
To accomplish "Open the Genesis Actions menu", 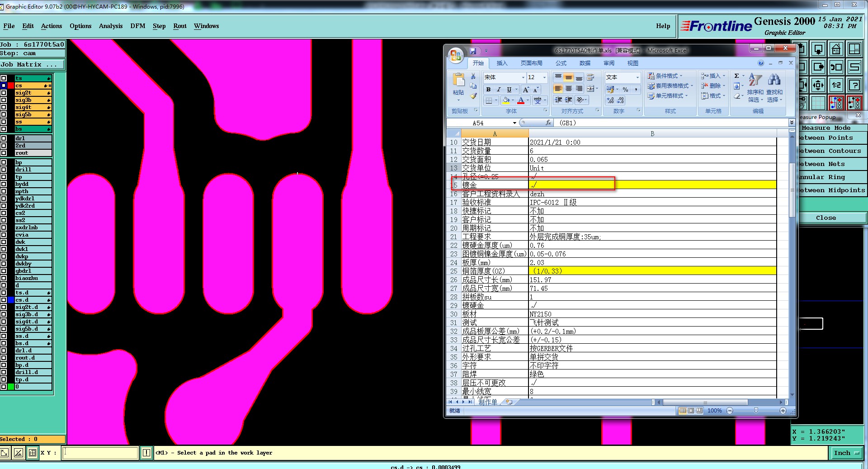I will coord(52,26).
